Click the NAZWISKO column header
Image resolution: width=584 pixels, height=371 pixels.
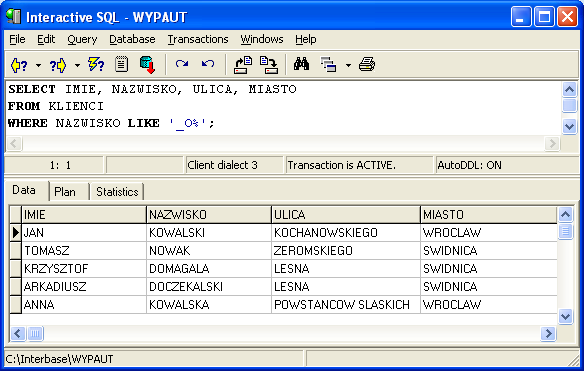click(x=209, y=215)
